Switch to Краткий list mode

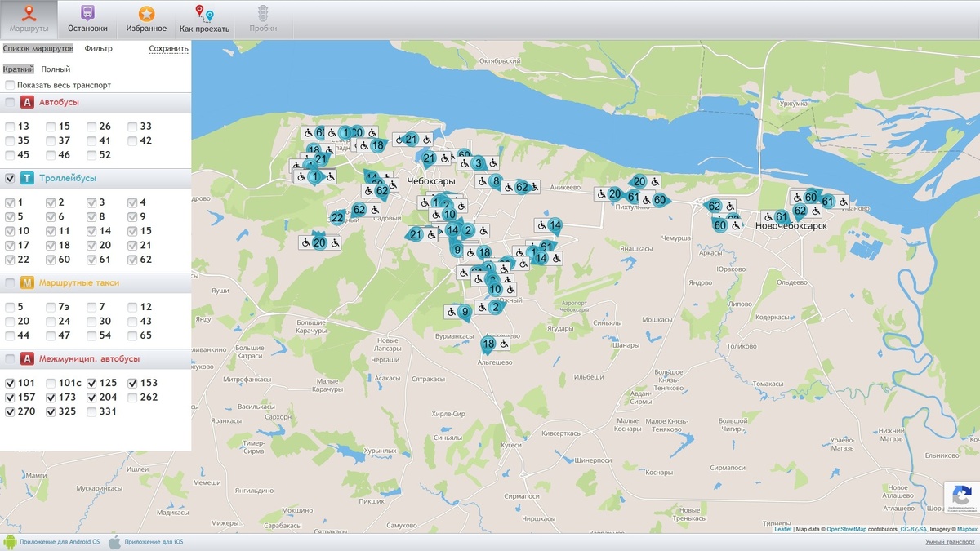pyautogui.click(x=19, y=69)
